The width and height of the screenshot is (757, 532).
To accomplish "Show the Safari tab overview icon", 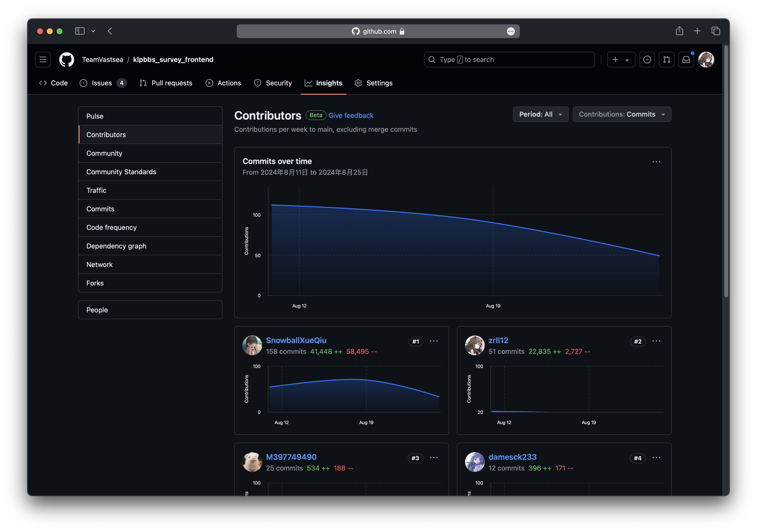I will coord(716,31).
